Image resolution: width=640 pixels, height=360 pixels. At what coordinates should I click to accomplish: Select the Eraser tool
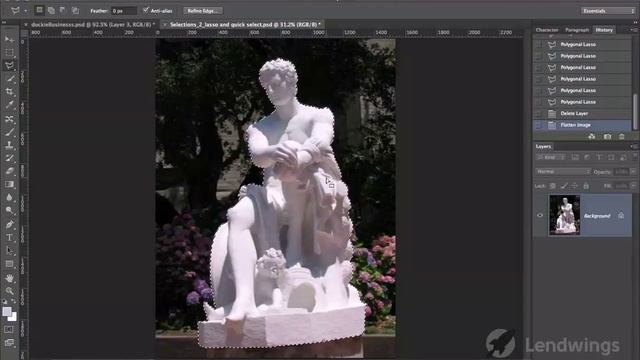[x=9, y=171]
